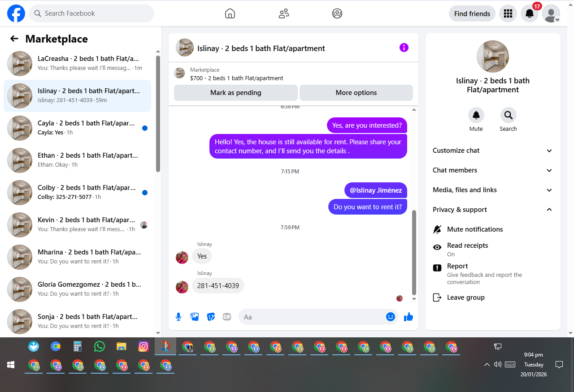Open the Ethan conversation
Screen dimensions: 574x392
point(77,160)
